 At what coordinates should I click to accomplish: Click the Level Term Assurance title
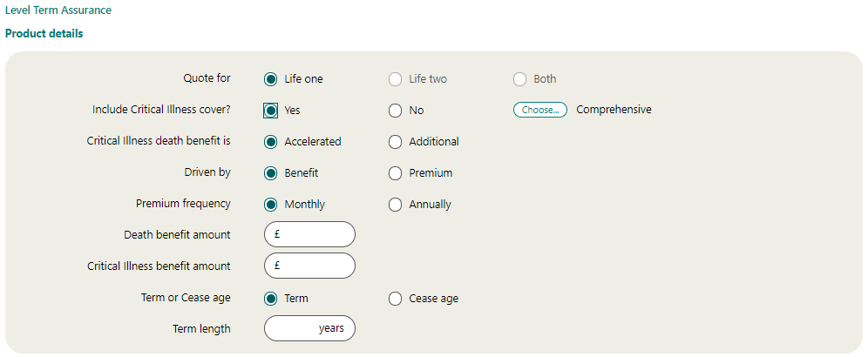point(58,10)
